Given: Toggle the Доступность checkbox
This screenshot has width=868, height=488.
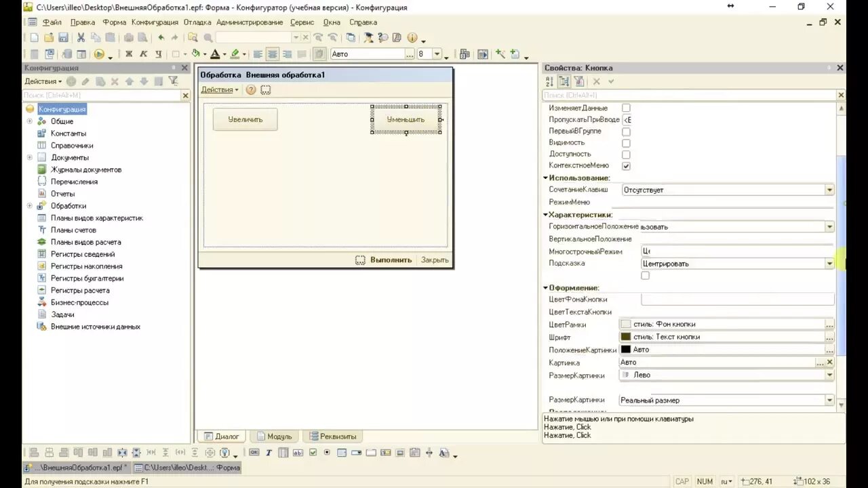Looking at the screenshot, I should tap(626, 155).
